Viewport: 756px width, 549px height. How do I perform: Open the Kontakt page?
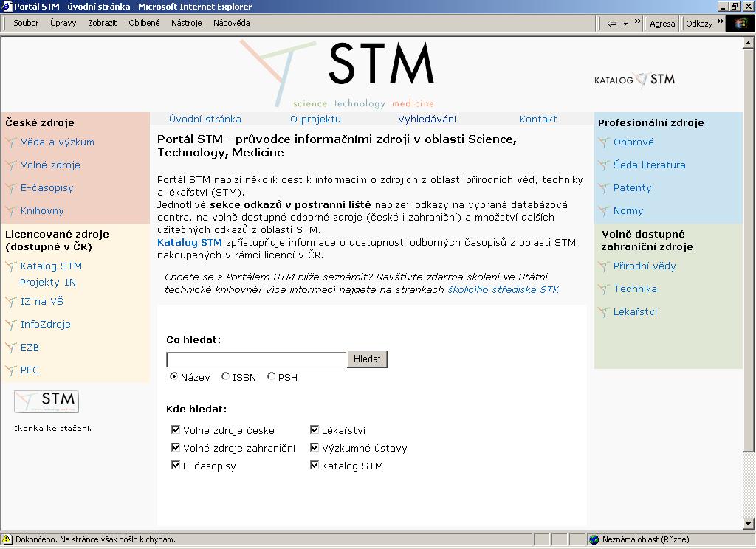pyautogui.click(x=538, y=119)
